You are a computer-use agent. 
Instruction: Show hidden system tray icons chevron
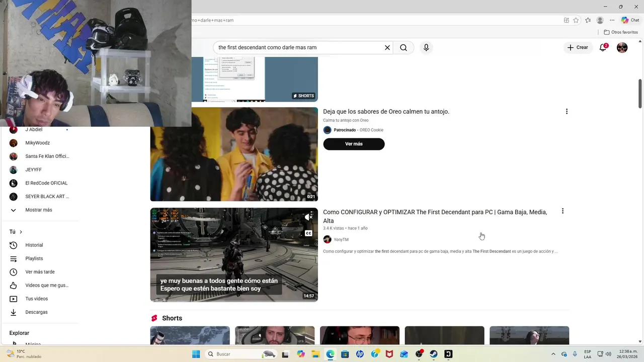coord(553,354)
